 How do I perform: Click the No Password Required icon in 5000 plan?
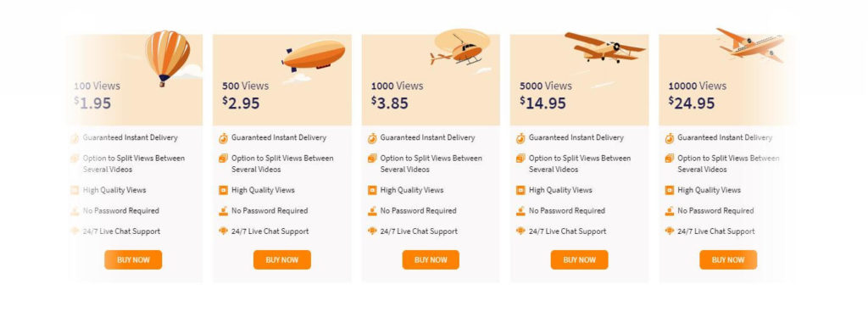[520, 211]
